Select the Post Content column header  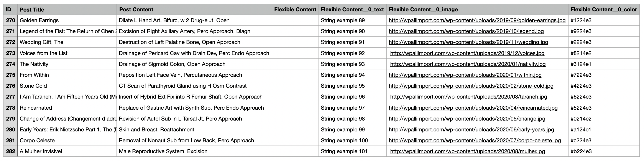(x=136, y=10)
